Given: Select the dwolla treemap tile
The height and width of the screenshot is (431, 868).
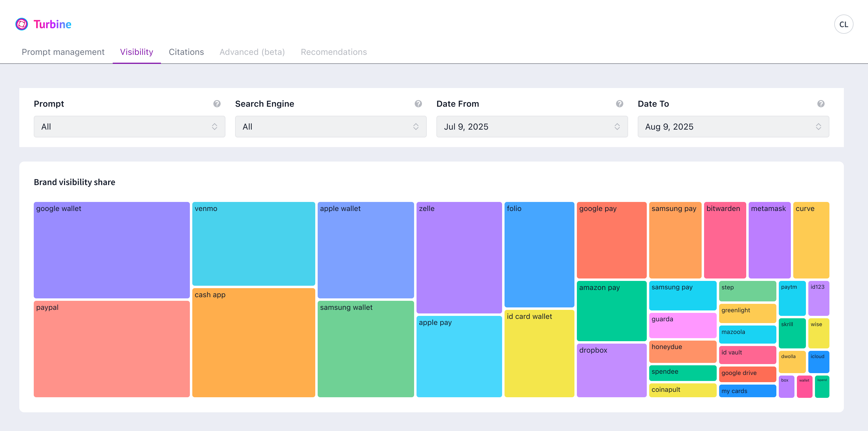Looking at the screenshot, I should click(x=792, y=362).
